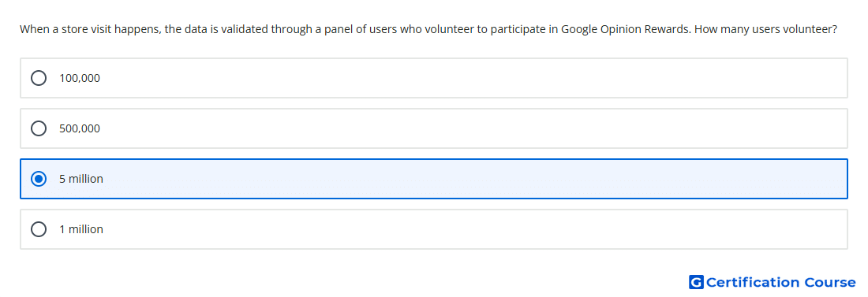Choose the "100,000" answer label text
Viewport: 868px width, 297px height.
click(80, 78)
